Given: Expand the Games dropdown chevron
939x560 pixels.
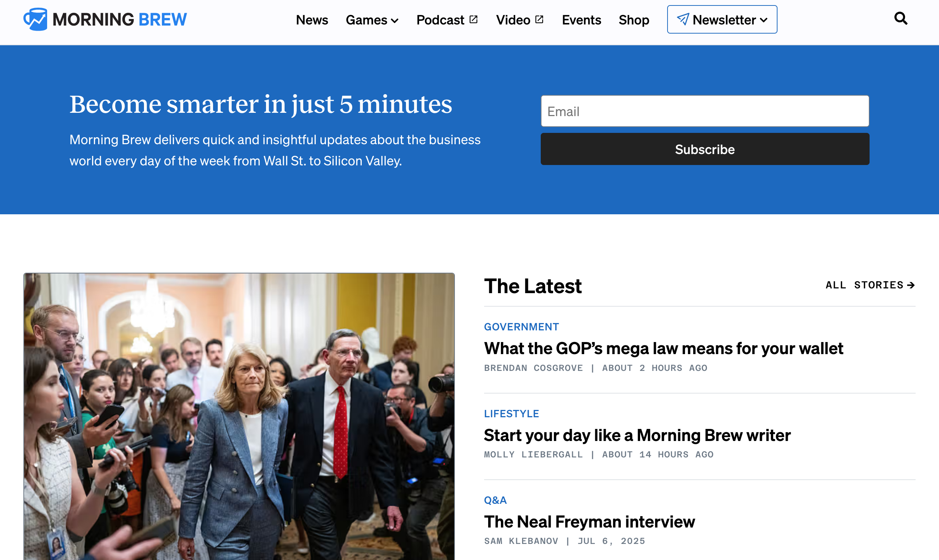Looking at the screenshot, I should (395, 21).
